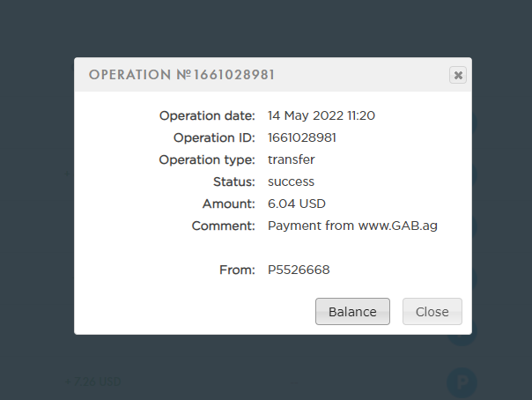Click the Amount: label

229,204
